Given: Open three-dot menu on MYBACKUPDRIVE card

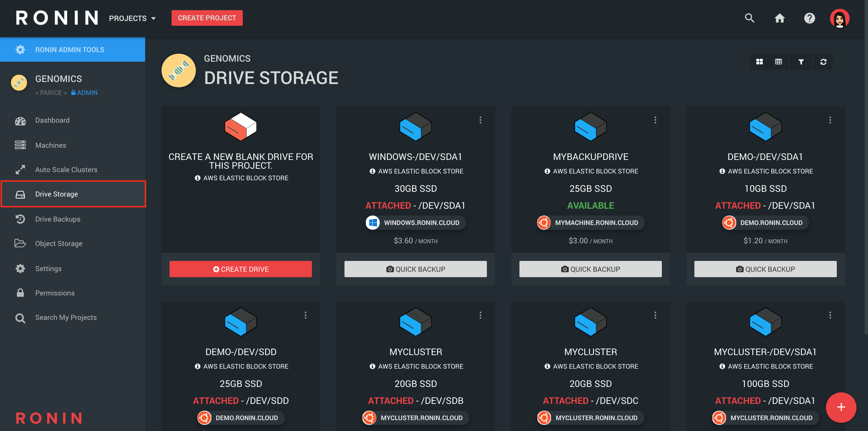Looking at the screenshot, I should pos(655,120).
